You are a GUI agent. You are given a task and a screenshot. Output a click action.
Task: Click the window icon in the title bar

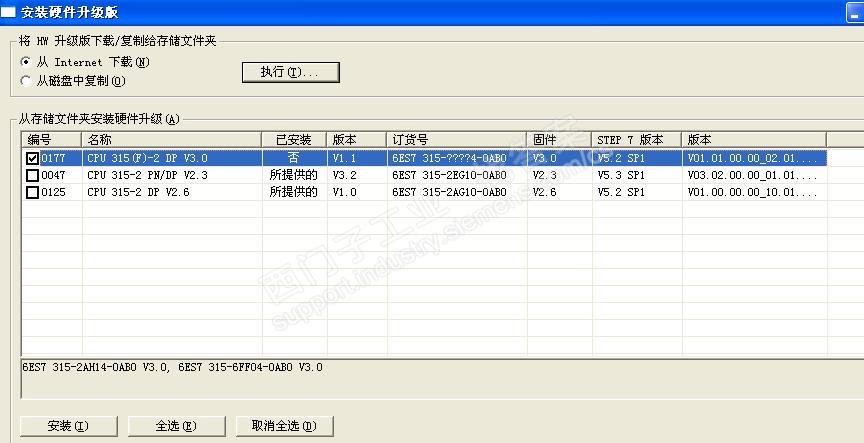tap(8, 12)
